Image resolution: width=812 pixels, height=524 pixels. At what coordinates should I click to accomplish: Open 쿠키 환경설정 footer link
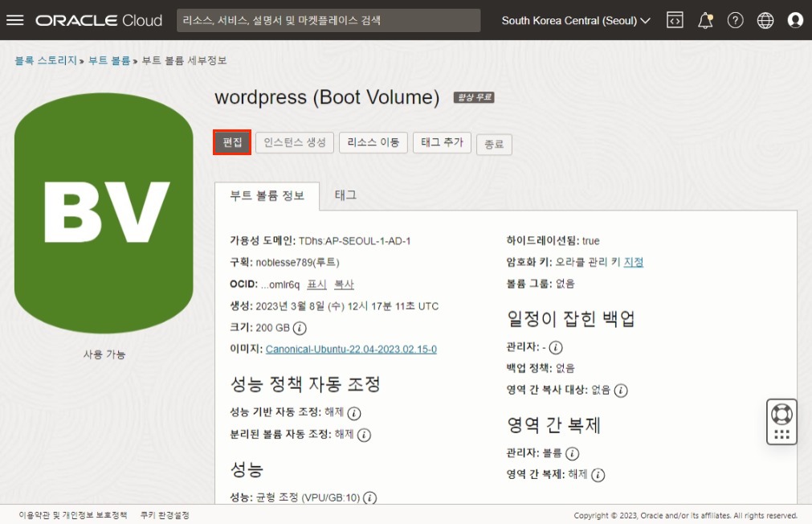tap(165, 515)
